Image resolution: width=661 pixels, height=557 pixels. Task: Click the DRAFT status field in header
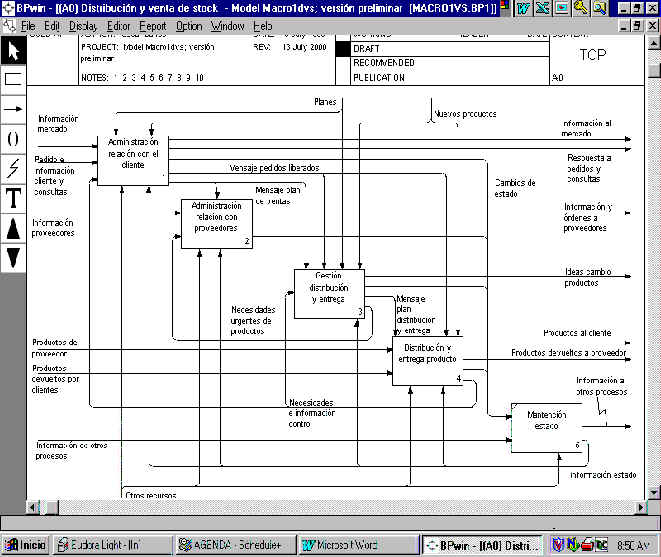pyautogui.click(x=450, y=49)
